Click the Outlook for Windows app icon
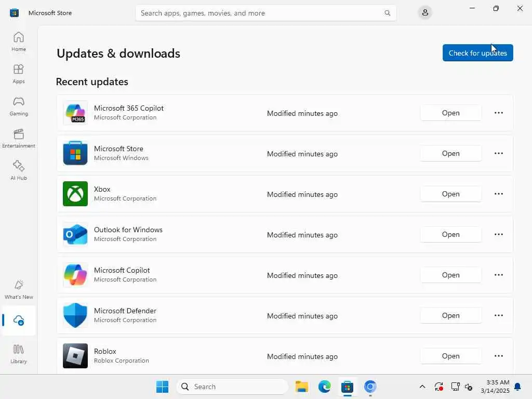The image size is (532, 399). click(75, 234)
